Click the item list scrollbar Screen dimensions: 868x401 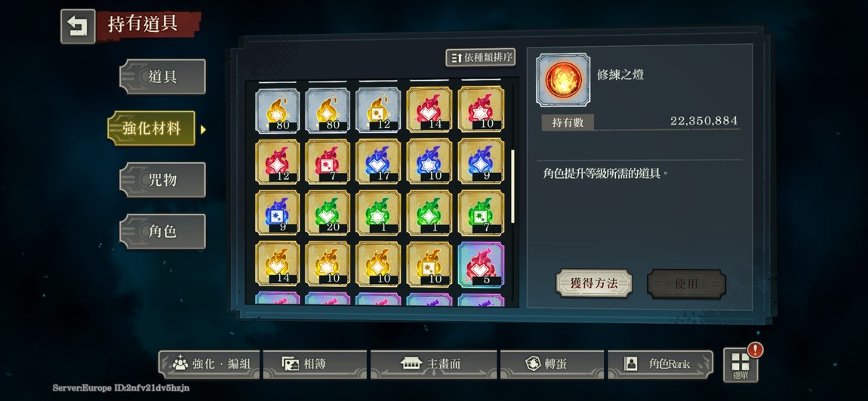click(513, 186)
